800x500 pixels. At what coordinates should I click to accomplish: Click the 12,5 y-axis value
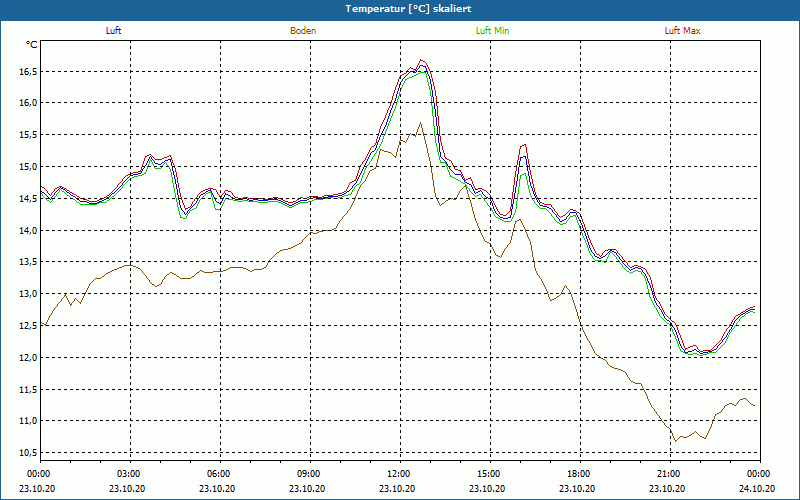coord(29,326)
